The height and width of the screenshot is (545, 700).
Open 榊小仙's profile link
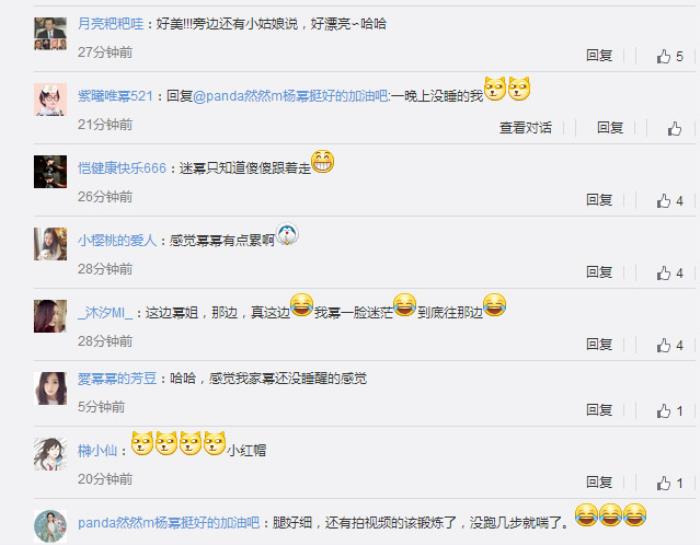click(x=97, y=450)
